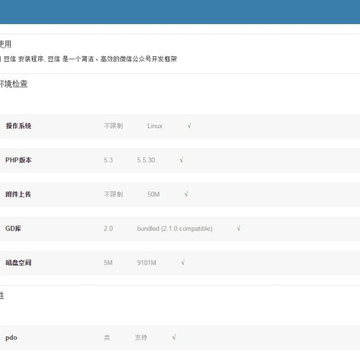Click the 磁盘空间 row label

coord(18,263)
